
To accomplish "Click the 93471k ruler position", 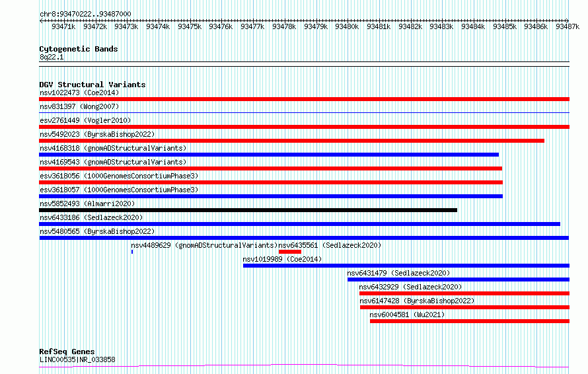I will coord(63,26).
